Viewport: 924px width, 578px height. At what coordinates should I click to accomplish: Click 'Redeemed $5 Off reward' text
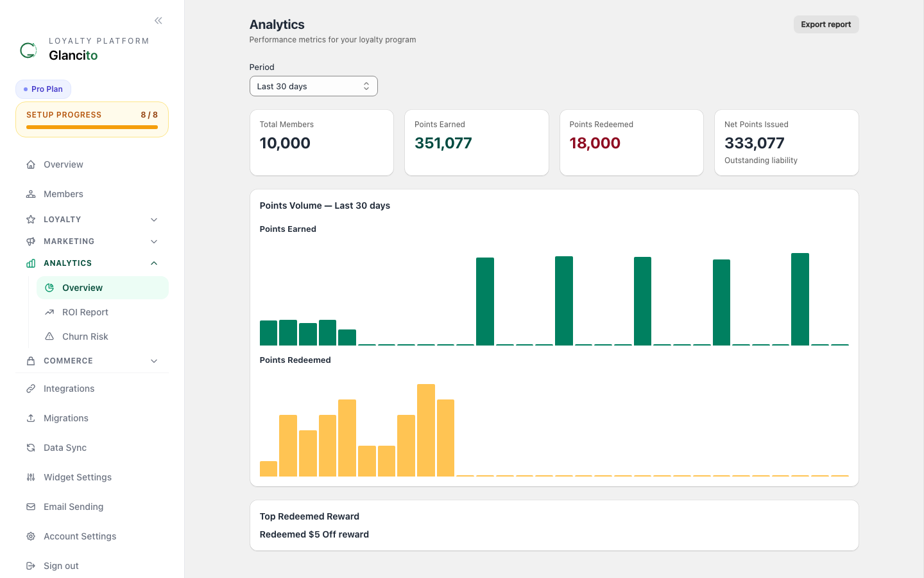click(314, 534)
